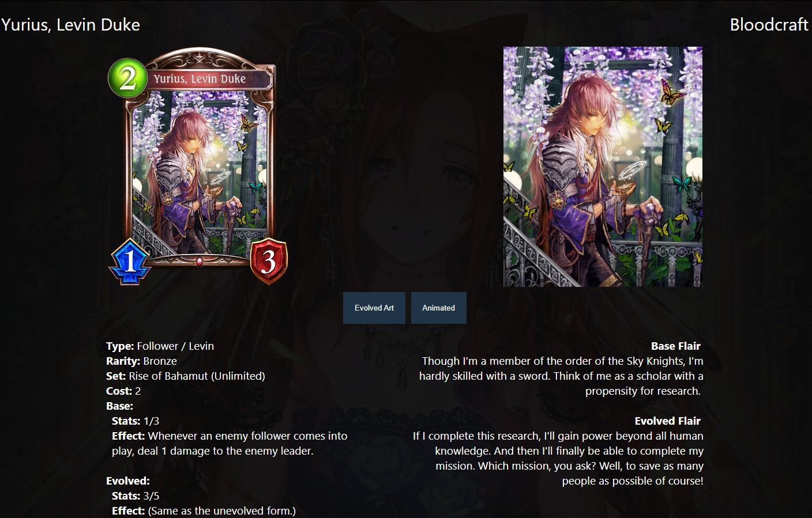Click the red defense 3 shield icon
This screenshot has width=812, height=518.
tap(269, 261)
